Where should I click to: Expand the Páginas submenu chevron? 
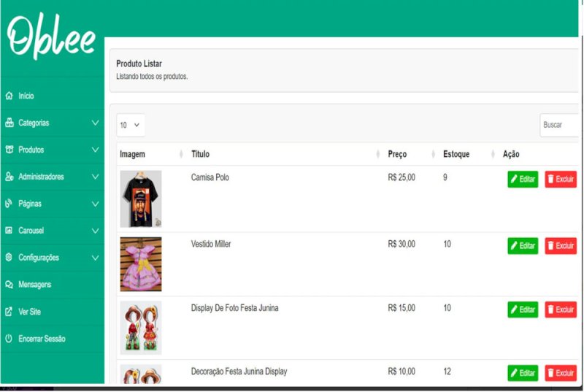pyautogui.click(x=95, y=204)
